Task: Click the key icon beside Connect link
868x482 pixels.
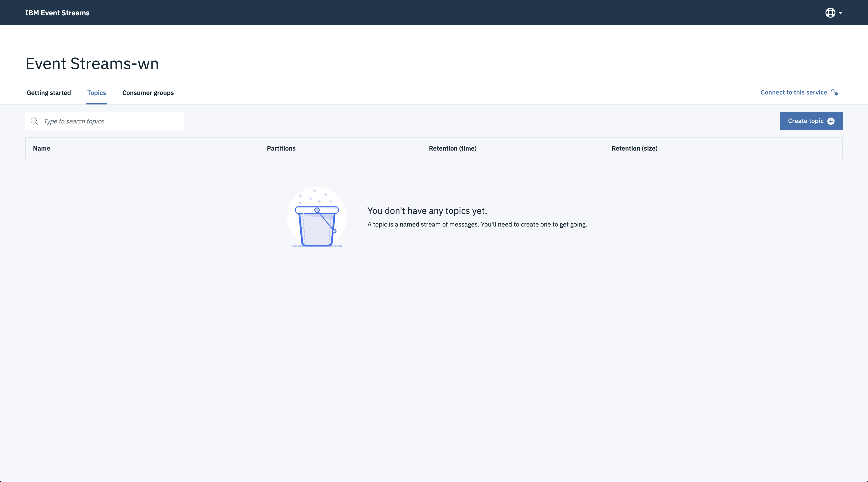Action: pos(834,92)
